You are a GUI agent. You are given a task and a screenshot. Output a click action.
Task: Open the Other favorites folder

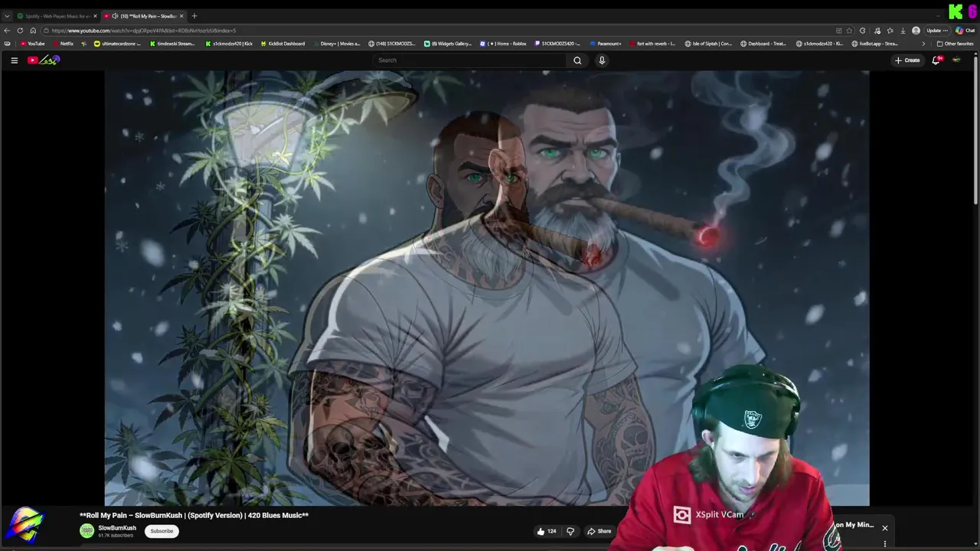pos(955,44)
